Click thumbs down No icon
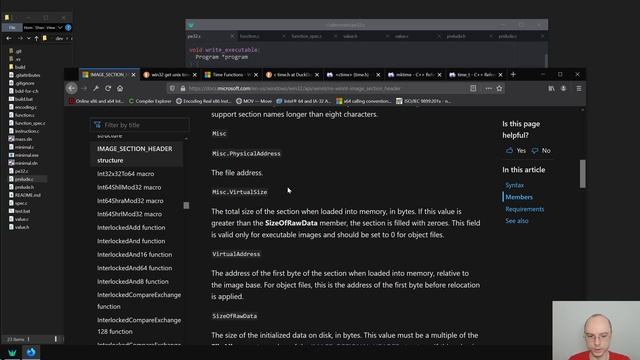The image size is (640, 360). [x=535, y=151]
